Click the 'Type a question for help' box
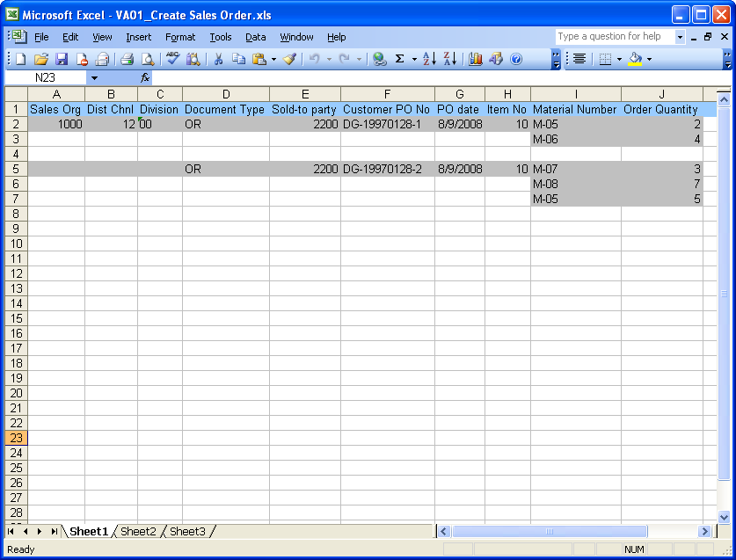Viewport: 736px width, 560px height. pyautogui.click(x=614, y=37)
